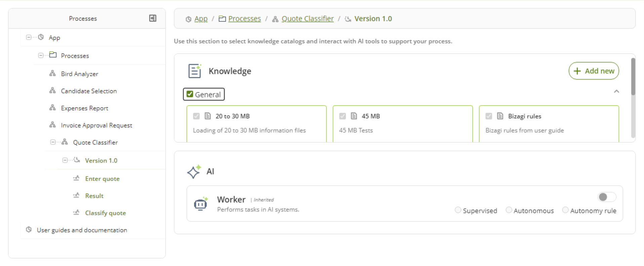The height and width of the screenshot is (266, 644).
Task: Click the Invoice Approval Request process icon
Action: [52, 125]
